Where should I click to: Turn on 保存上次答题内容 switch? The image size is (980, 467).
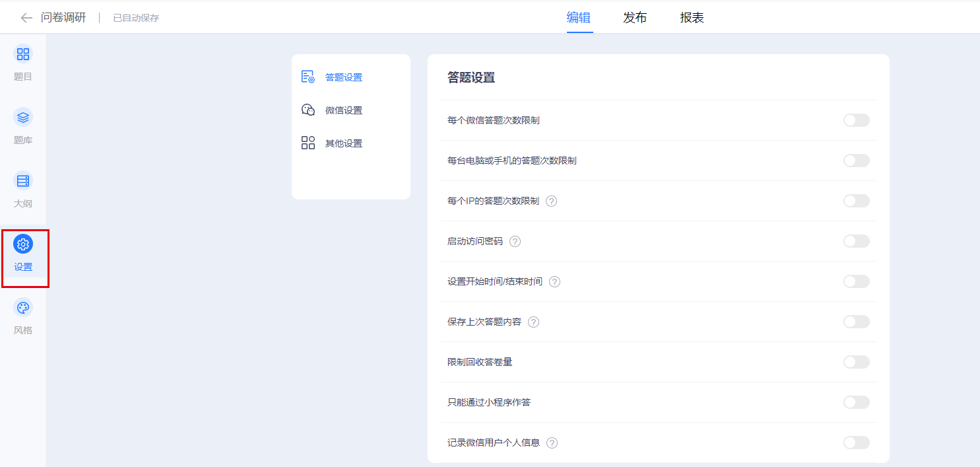click(857, 322)
